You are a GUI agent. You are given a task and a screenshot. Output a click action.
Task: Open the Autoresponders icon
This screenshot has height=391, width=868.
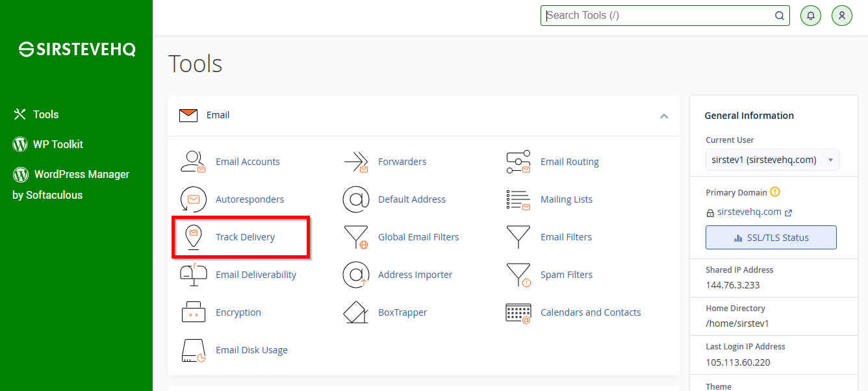coord(193,199)
